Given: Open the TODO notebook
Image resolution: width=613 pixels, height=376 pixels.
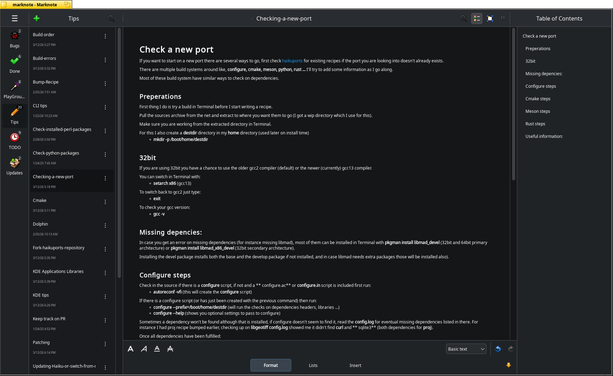Looking at the screenshot, I should 14,141.
